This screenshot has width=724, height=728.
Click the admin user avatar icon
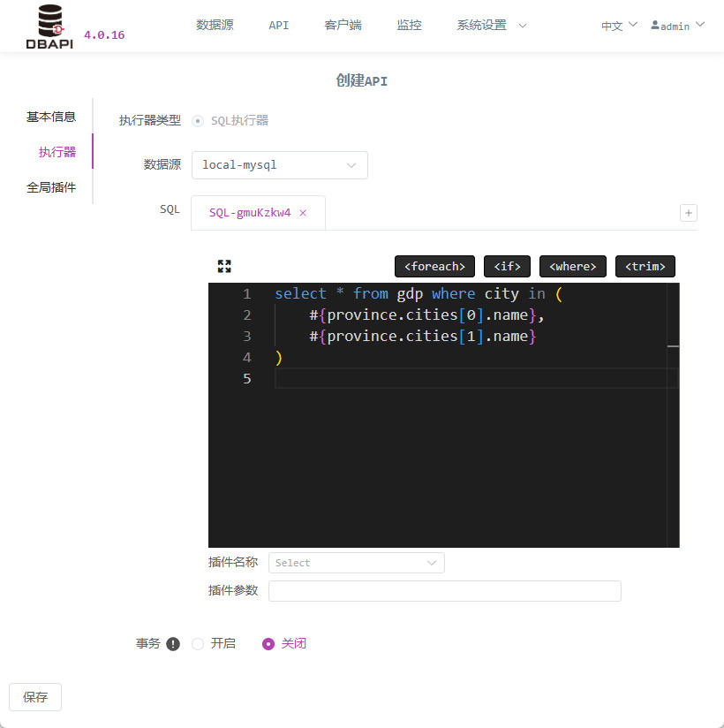655,25
